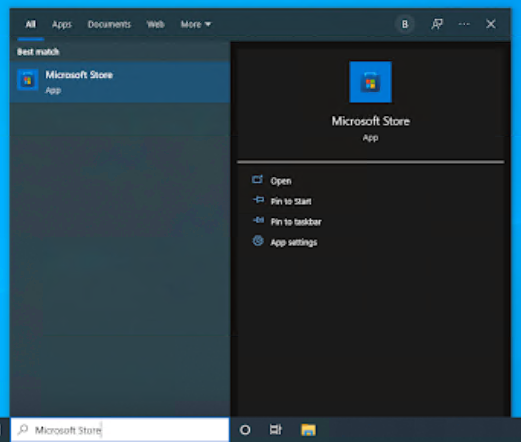The image size is (521, 442).
Task: Open Task View from the taskbar
Action: (x=276, y=430)
